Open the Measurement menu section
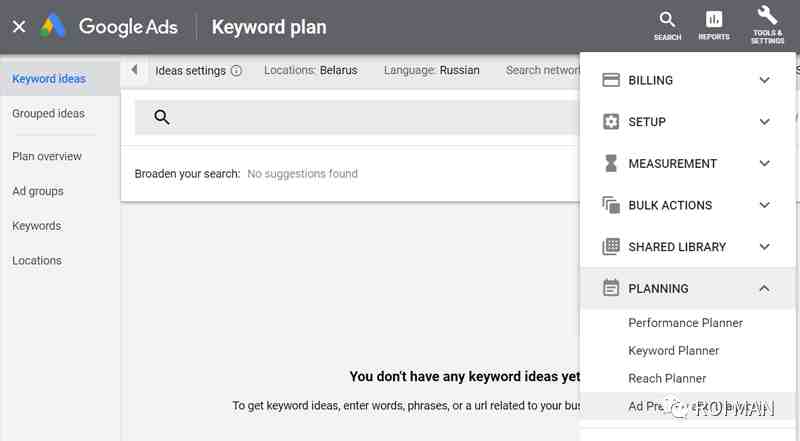 point(687,163)
